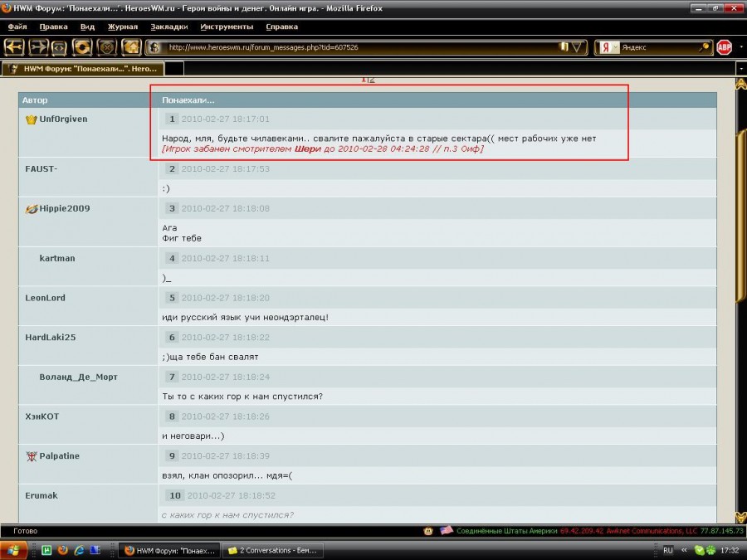Viewport: 747px width, 560px height.
Task: Click the Yandex search engine icon
Action: tap(606, 47)
